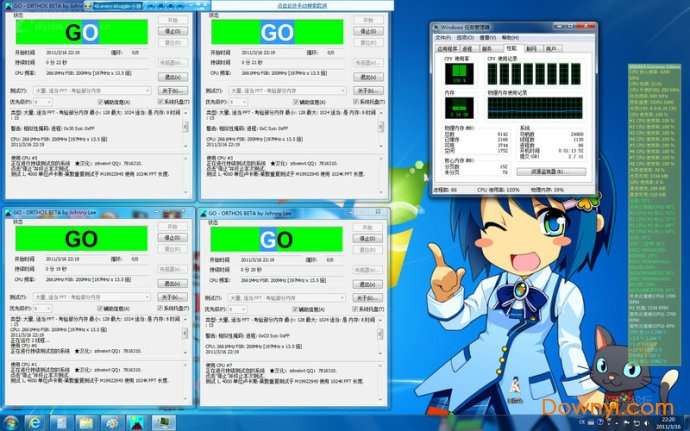The image size is (690, 431).
Task: Click info pane scrollbar in top-right ORTHOS window
Action: [x=381, y=128]
